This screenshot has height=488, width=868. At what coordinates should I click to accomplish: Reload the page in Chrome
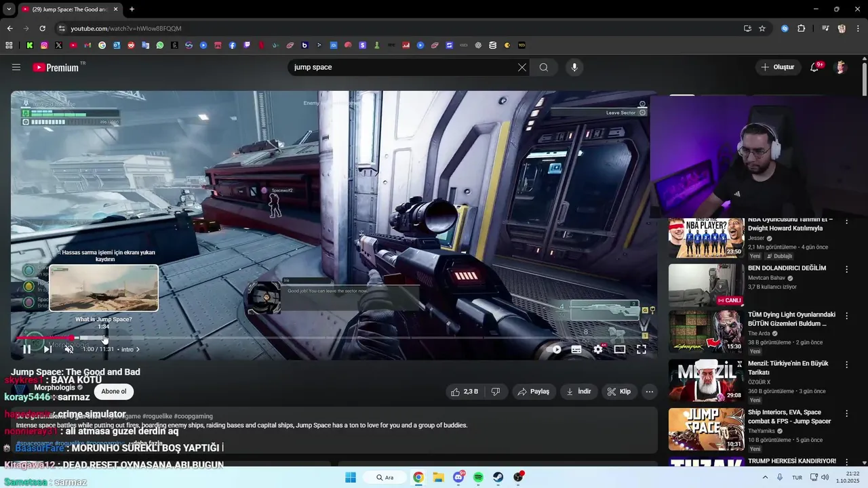click(x=42, y=28)
